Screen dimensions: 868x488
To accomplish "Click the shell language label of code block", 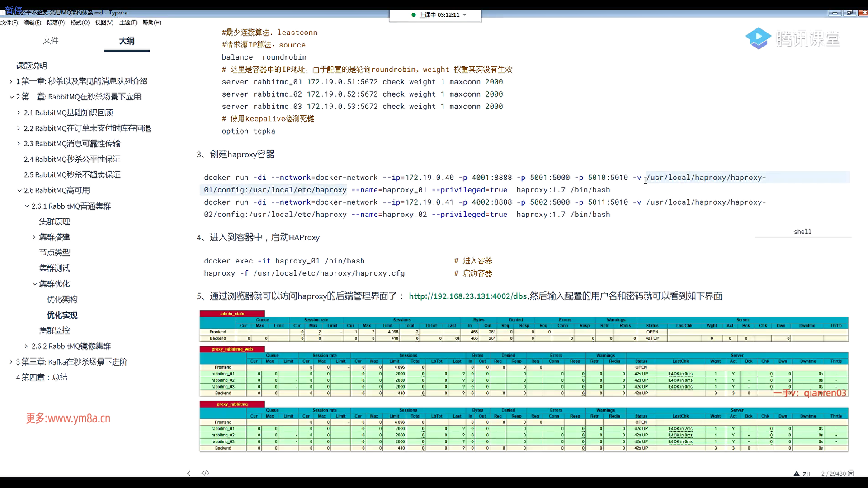I will tap(802, 232).
